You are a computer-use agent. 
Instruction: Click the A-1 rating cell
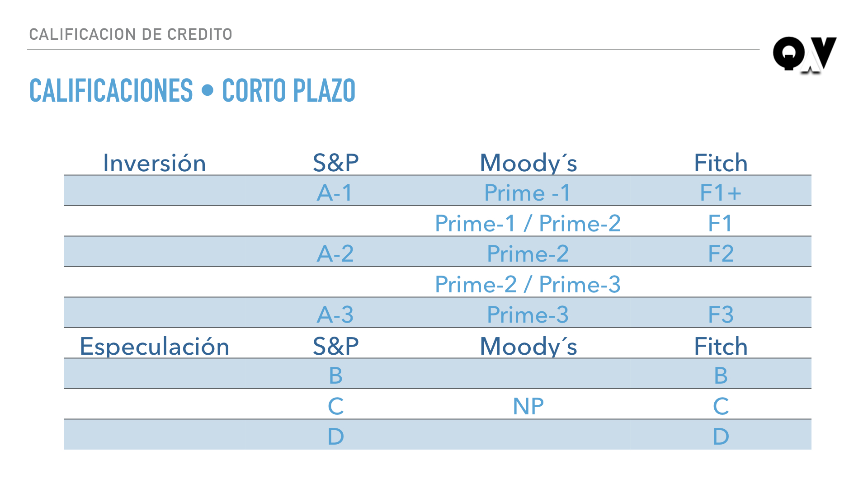pos(335,193)
